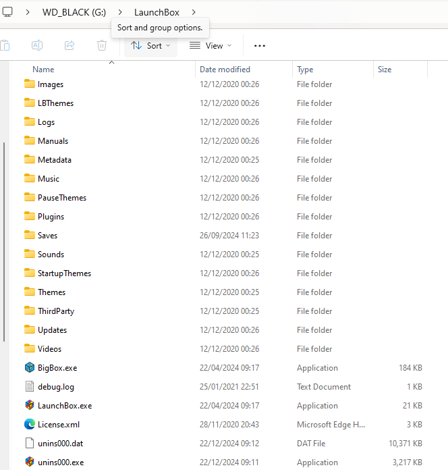448x476 pixels.
Task: Navigate to WD_BLACK (G:) breadcrumb
Action: [74, 12]
